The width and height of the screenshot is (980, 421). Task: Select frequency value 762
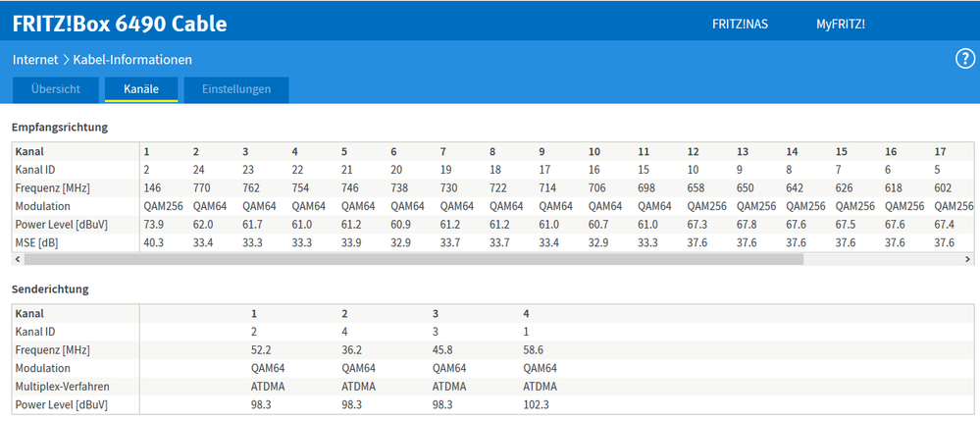click(250, 187)
